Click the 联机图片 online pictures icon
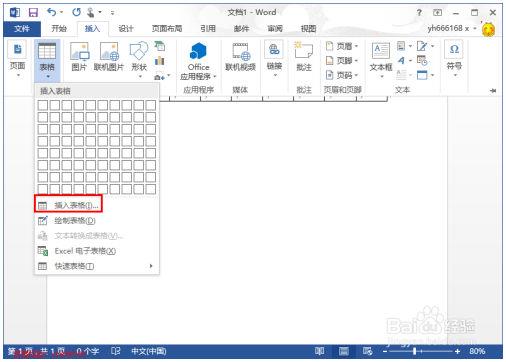This screenshot has height=362, width=506. tap(109, 57)
